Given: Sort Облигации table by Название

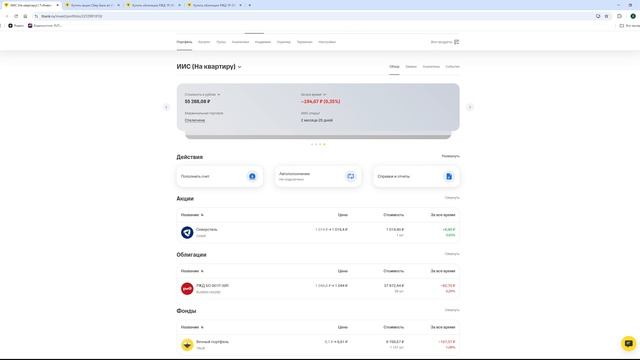Looking at the screenshot, I should [192, 271].
